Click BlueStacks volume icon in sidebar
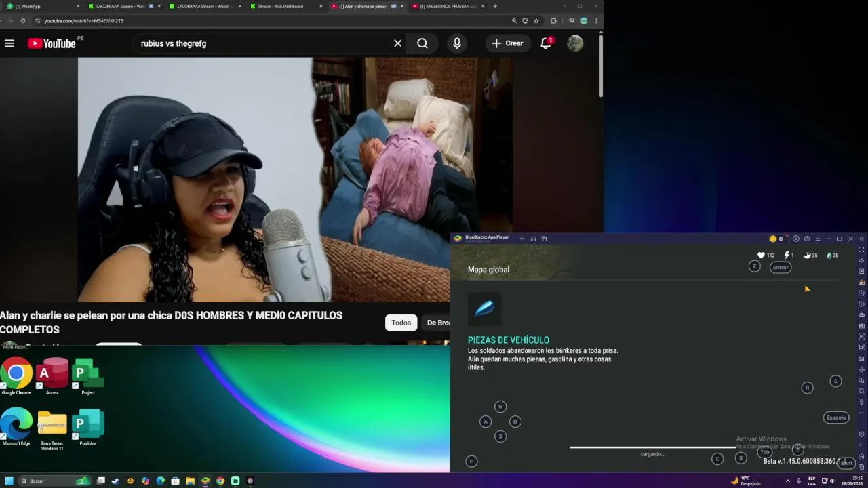Screen dimensions: 868x488 click(x=861, y=260)
